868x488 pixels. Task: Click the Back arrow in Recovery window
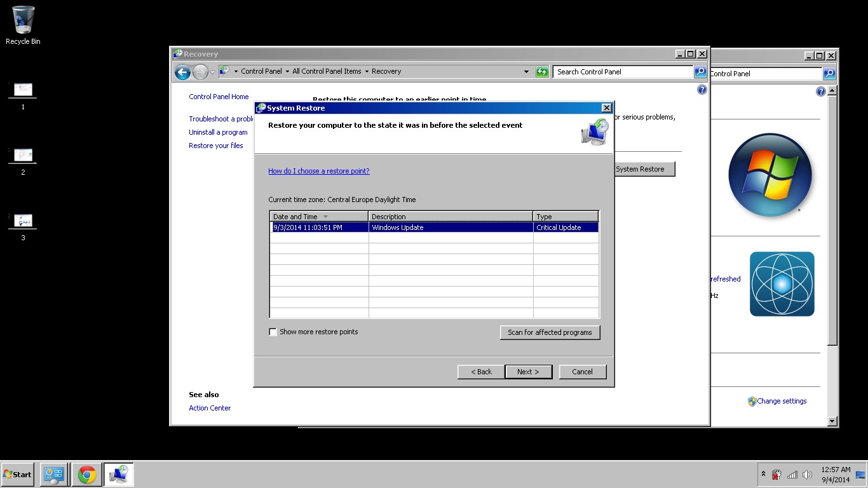pos(182,72)
